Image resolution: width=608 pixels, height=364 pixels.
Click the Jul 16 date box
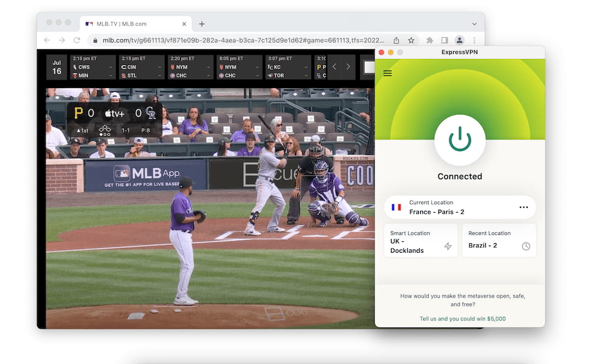[57, 67]
